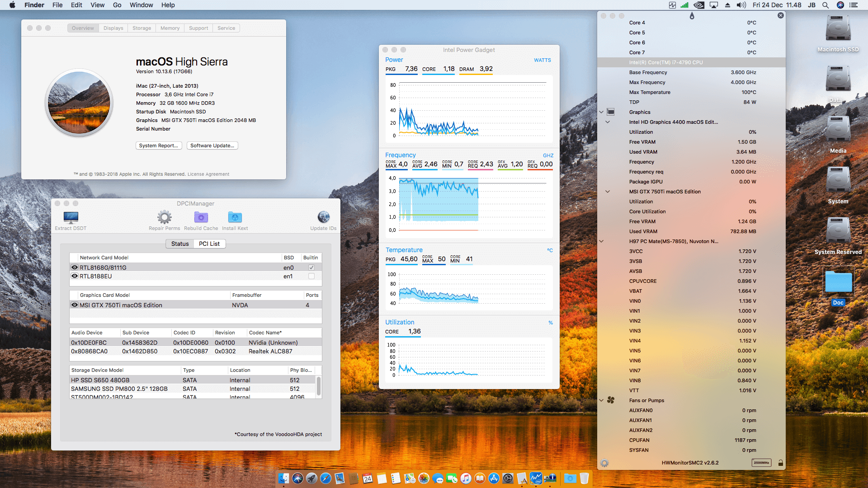Collapse the MSI GTX 750Ti macOS Edition entry
The width and height of the screenshot is (868, 488).
pos(607,191)
